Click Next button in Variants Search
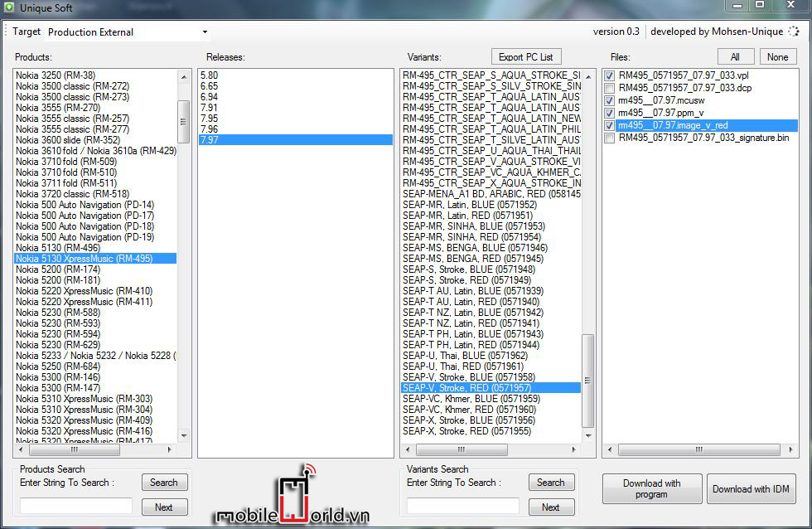The height and width of the screenshot is (529, 812). (551, 507)
